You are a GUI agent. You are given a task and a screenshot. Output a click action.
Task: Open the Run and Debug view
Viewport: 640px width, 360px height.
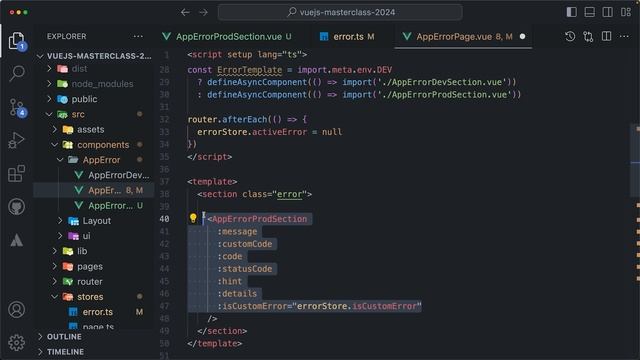16,140
